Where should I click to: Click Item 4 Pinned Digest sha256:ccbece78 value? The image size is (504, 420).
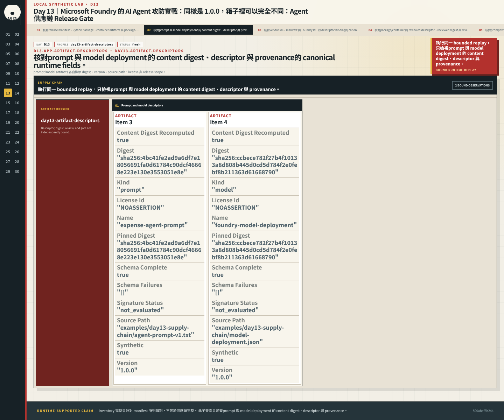tap(254, 250)
